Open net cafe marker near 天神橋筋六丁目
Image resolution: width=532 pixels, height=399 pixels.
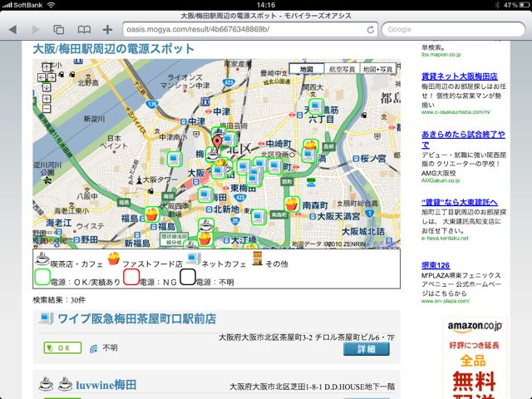point(316,106)
